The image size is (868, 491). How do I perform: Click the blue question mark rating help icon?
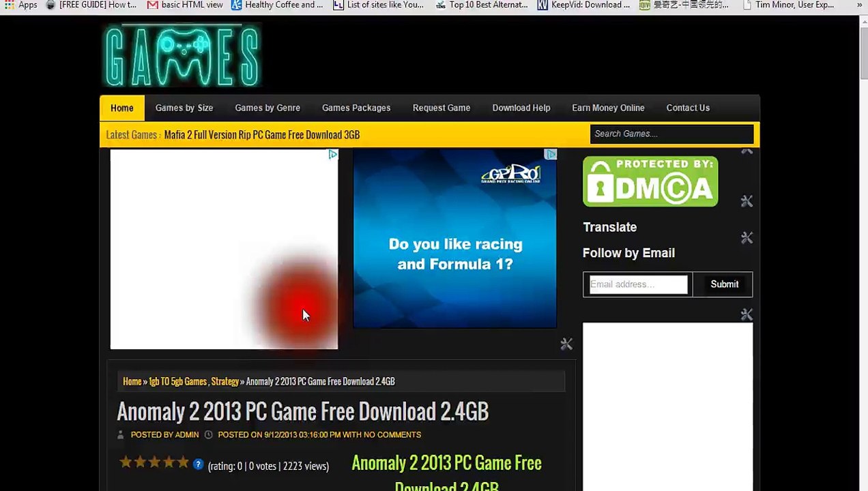click(198, 464)
